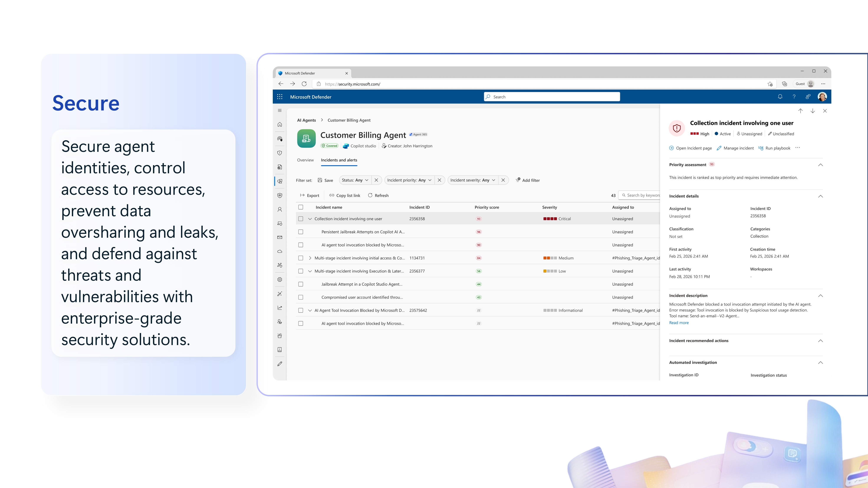868x488 pixels.
Task: Click the browser refresh icon
Action: pyautogui.click(x=304, y=84)
